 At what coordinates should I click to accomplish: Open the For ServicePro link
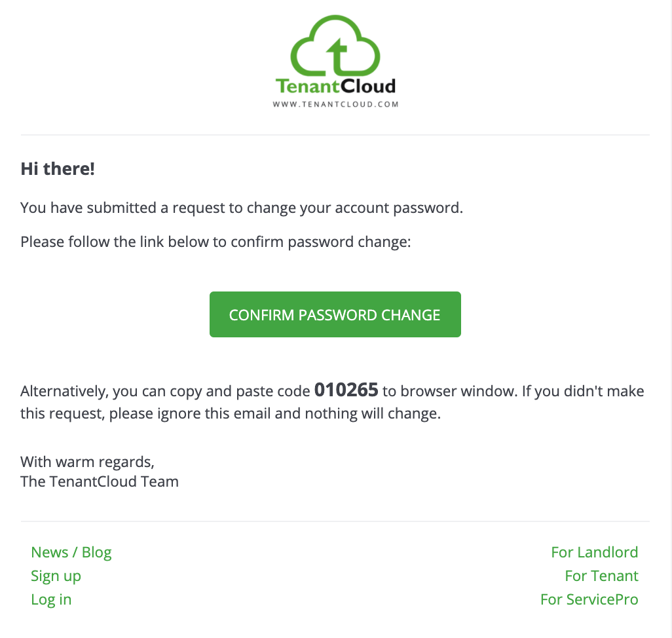589,599
